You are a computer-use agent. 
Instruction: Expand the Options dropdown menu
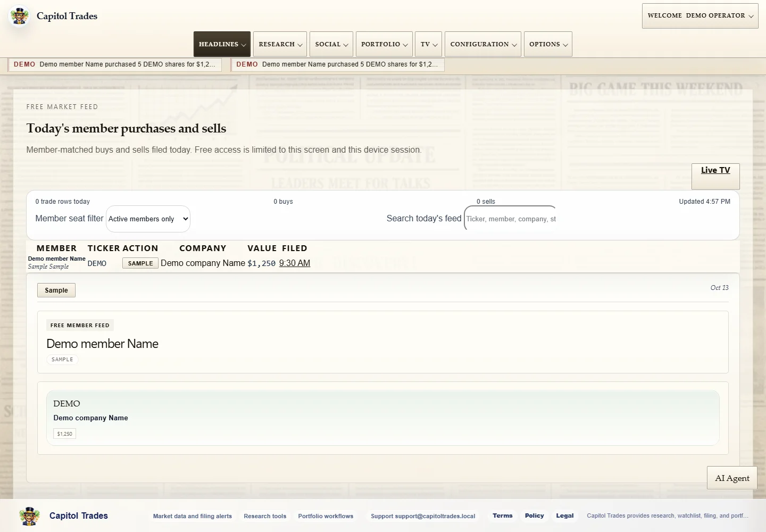tap(548, 44)
